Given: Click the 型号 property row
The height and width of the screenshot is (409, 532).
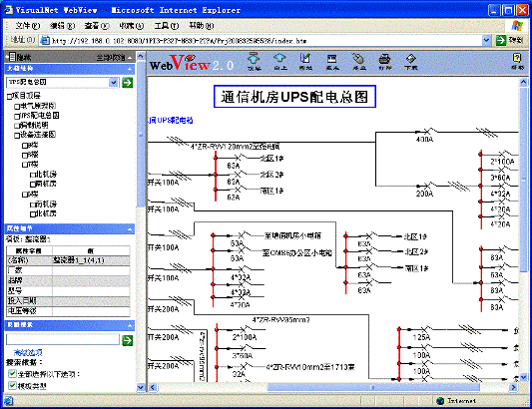Looking at the screenshot, I should 68,291.
